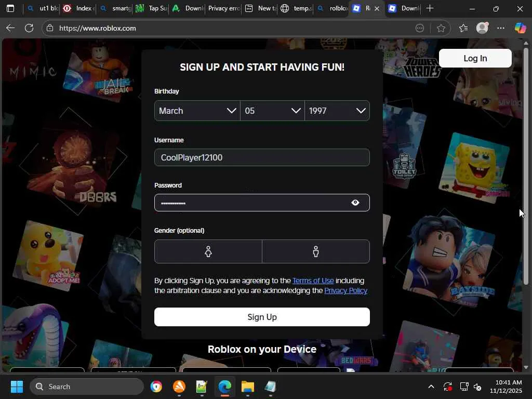This screenshot has width=532, height=399.
Task: Click the Sign Up button
Action: [x=262, y=317]
